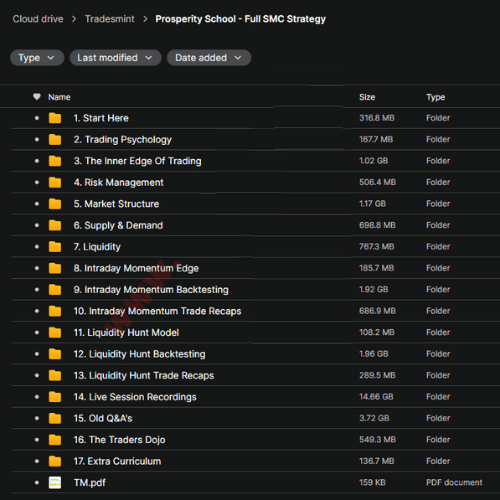Open the 11. Liquidity Hunt Model folder name
Viewport: 500px width, 500px height.
(x=126, y=332)
